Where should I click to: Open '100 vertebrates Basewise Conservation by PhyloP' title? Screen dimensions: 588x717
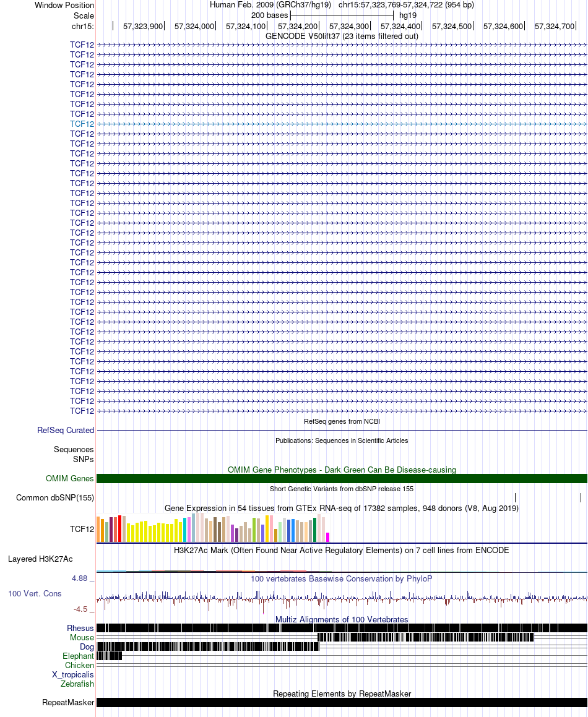tap(342, 578)
